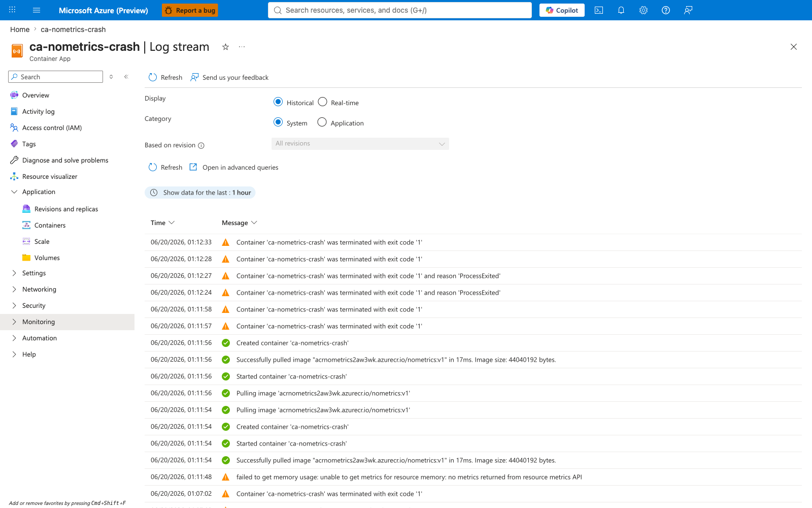Open the Scale page
Image resolution: width=812 pixels, height=508 pixels.
[42, 241]
